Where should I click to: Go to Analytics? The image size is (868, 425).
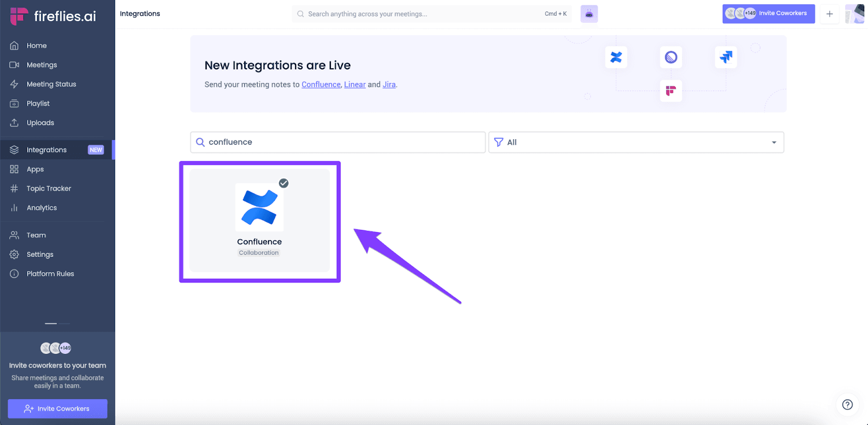pos(42,208)
